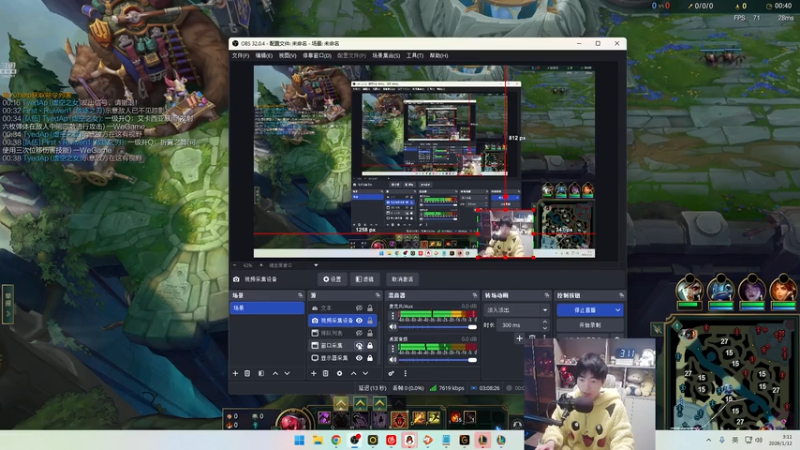
Task: Open the 视图(V) menu in OBS
Action: [287, 56]
